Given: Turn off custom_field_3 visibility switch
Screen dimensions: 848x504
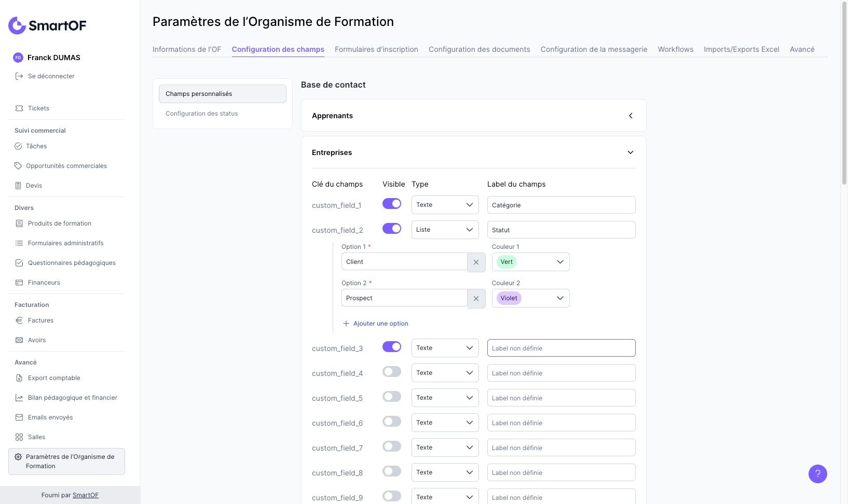Looking at the screenshot, I should tap(392, 347).
